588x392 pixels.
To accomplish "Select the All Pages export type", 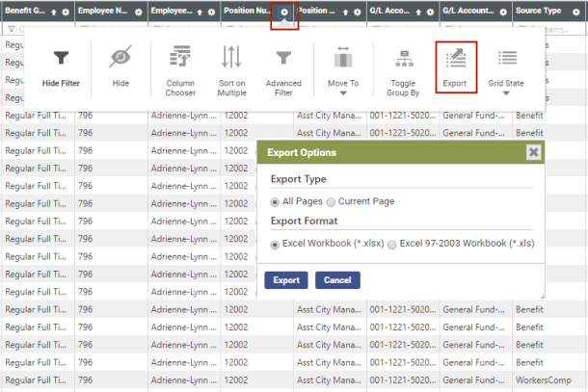I will pyautogui.click(x=276, y=201).
